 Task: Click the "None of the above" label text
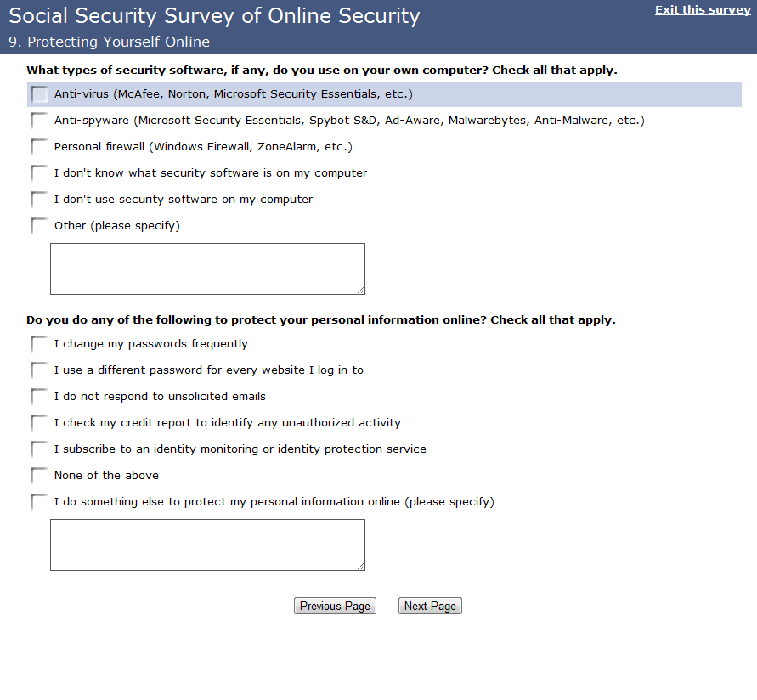[x=106, y=476]
